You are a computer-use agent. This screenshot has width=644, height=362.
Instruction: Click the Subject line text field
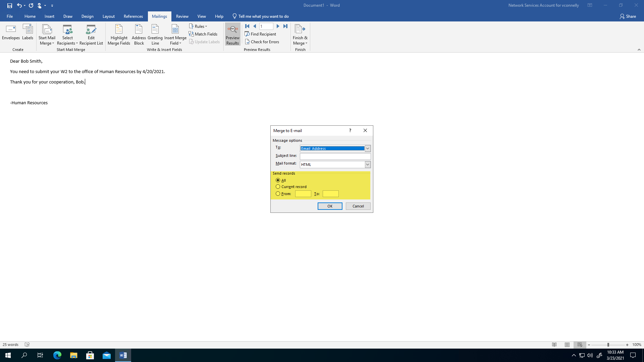point(335,157)
